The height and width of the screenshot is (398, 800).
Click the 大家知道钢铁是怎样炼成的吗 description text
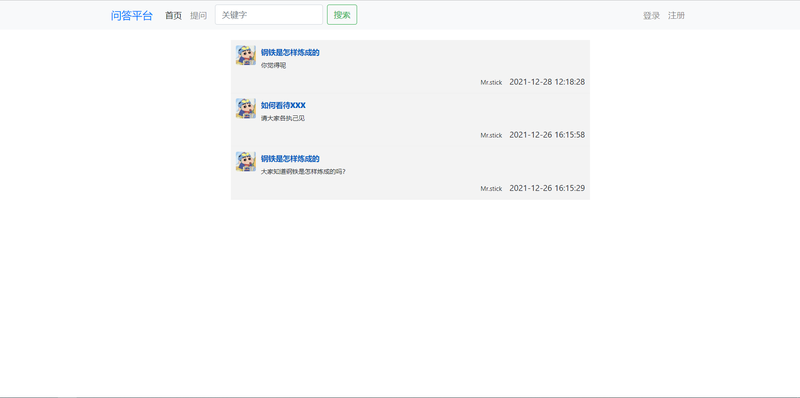[303, 171]
